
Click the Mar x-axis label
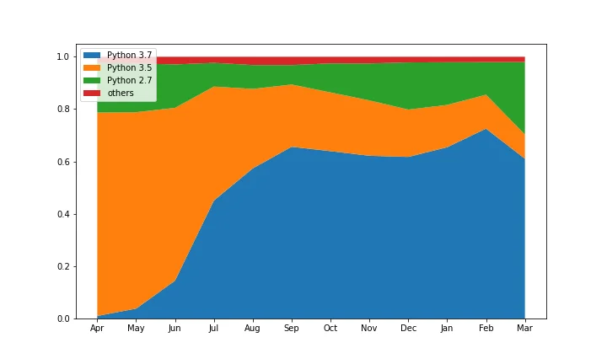click(x=524, y=328)
